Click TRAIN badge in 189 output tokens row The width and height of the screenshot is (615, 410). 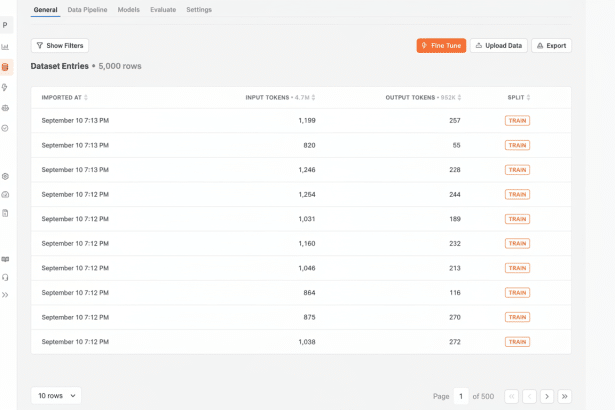pos(517,219)
